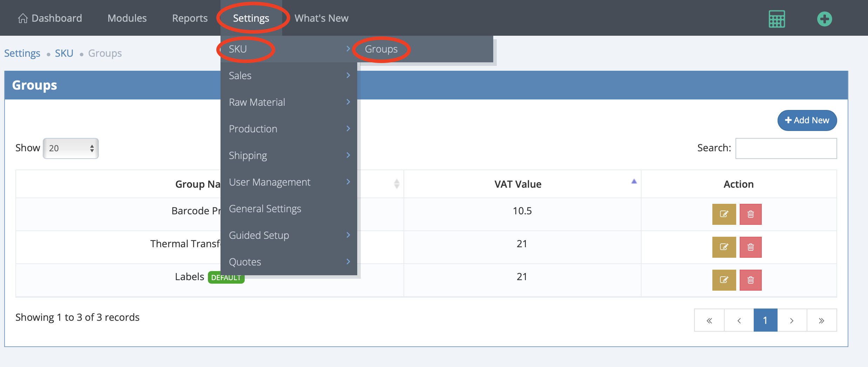Click the green plus circle icon
Screen dimensions: 868x367
pyautogui.click(x=824, y=19)
